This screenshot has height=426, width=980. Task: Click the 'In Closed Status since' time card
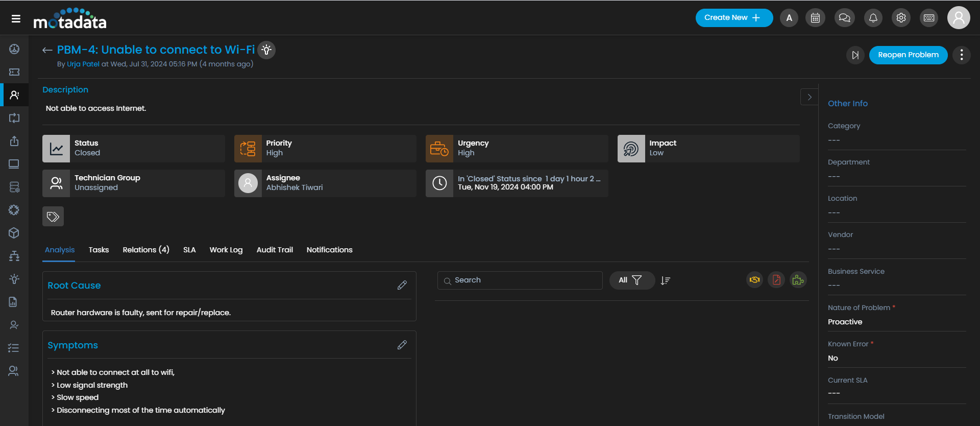pos(517,183)
